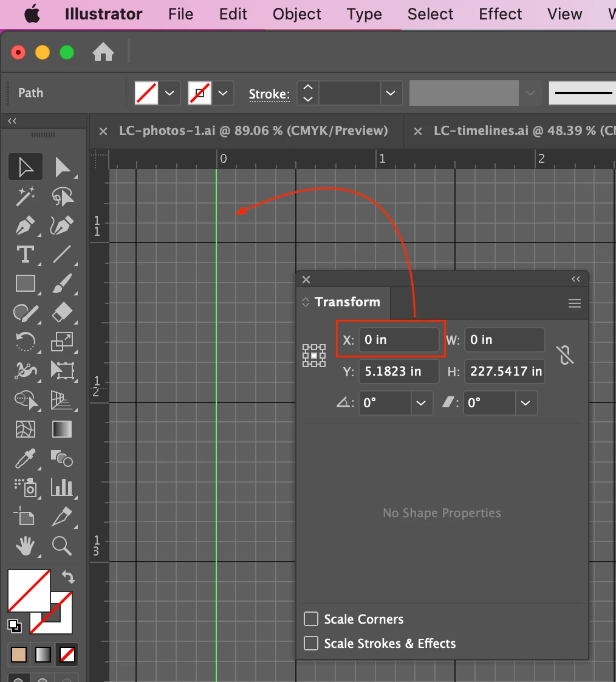
Task: Collapse the tools panel with double arrows
Action: (x=12, y=121)
